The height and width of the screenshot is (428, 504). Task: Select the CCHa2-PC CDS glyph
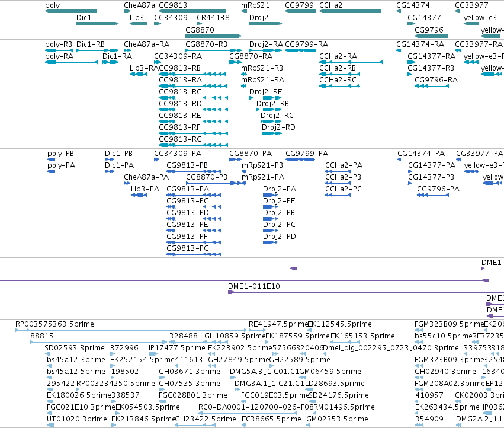(338, 195)
